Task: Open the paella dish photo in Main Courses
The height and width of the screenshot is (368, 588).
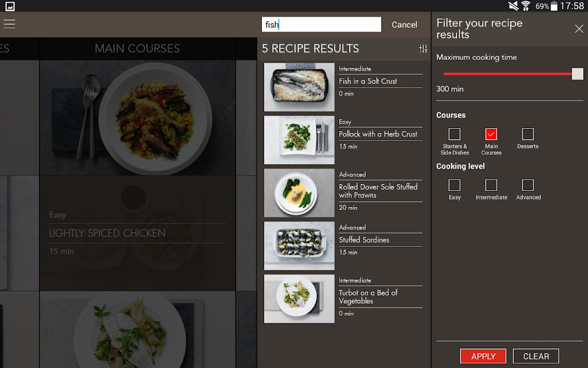Action: [138, 118]
